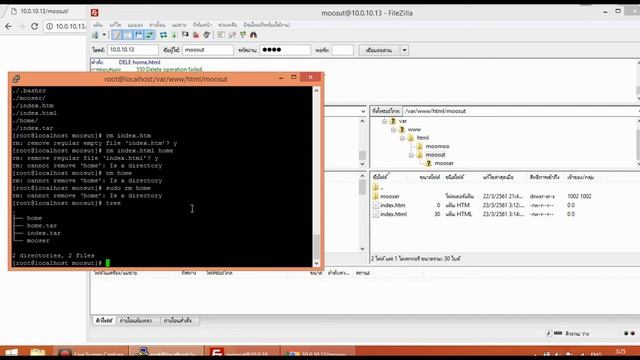Click the terminal scrollbar up arrow
This screenshot has height=360, width=640.
tap(316, 91)
